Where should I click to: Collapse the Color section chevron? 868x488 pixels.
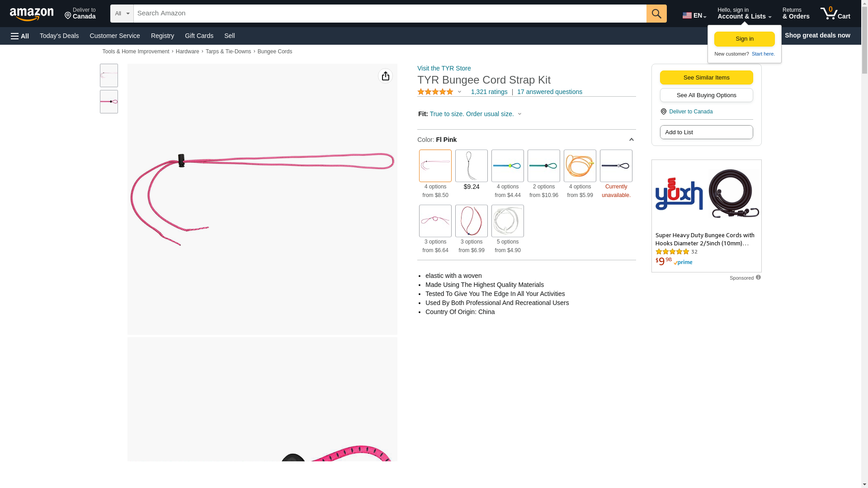pos(631,140)
